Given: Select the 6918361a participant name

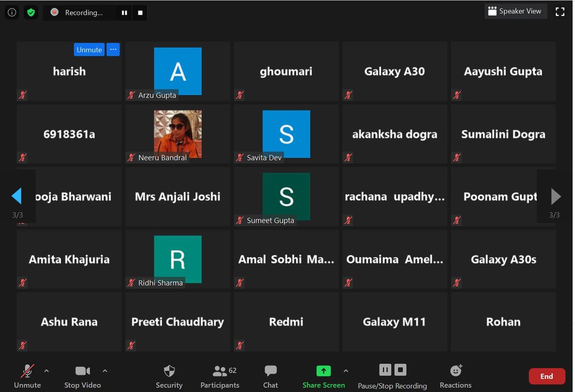Looking at the screenshot, I should 69,134.
